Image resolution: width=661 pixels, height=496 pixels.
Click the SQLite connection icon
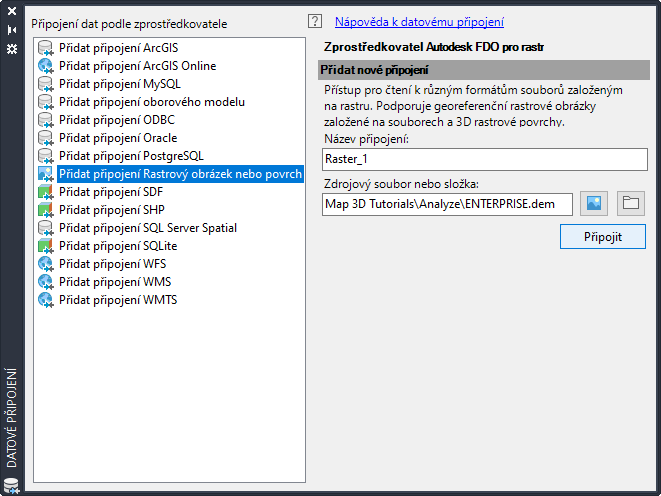(45, 246)
